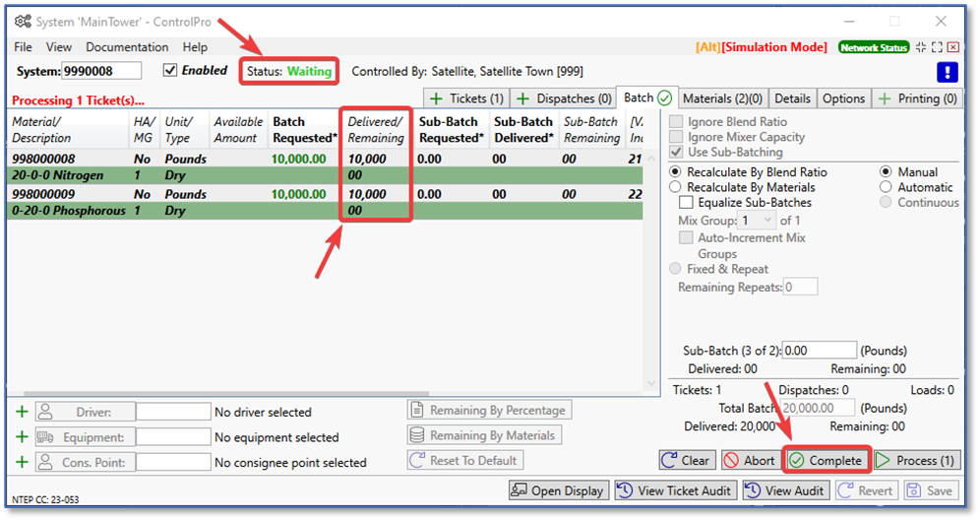The height and width of the screenshot is (521, 980).
Task: Switch to the Materials (2)(0) tab
Action: [x=722, y=98]
